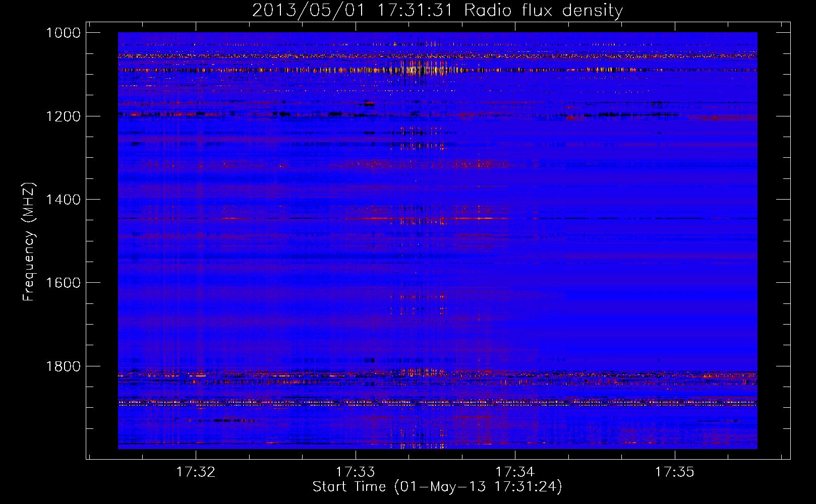Select the '1800' frequency axis label
This screenshot has height=504, width=816.
coord(63,366)
